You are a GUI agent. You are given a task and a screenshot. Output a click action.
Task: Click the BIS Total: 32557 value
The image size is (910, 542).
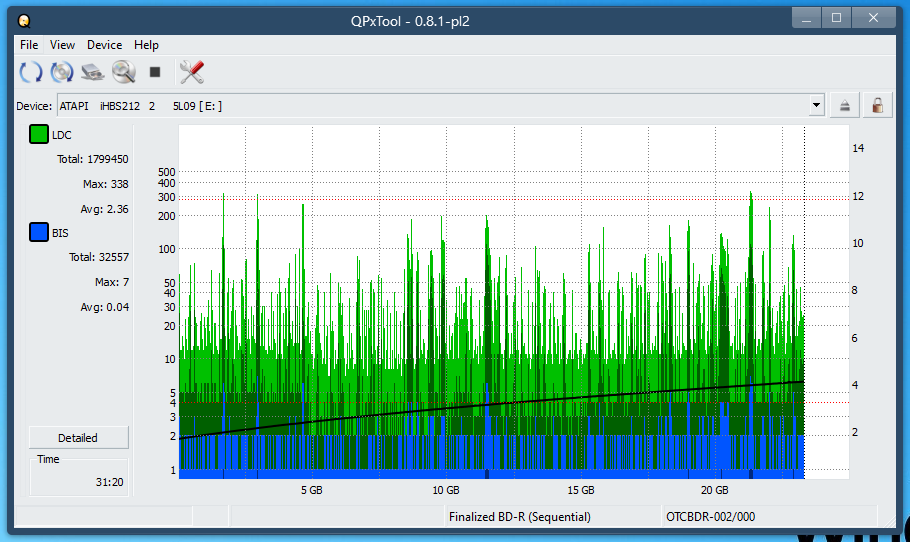coord(99,257)
